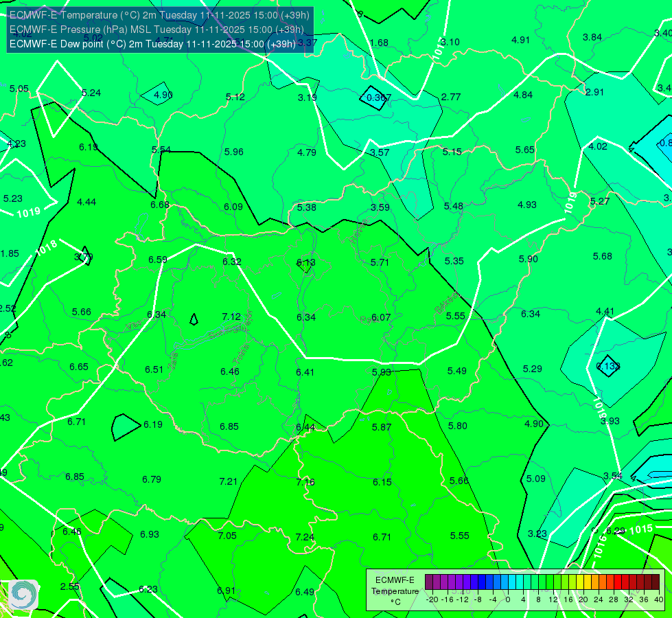This screenshot has height=618, width=672.
Task: Click the 1018 isobar label
Action: click(46, 248)
